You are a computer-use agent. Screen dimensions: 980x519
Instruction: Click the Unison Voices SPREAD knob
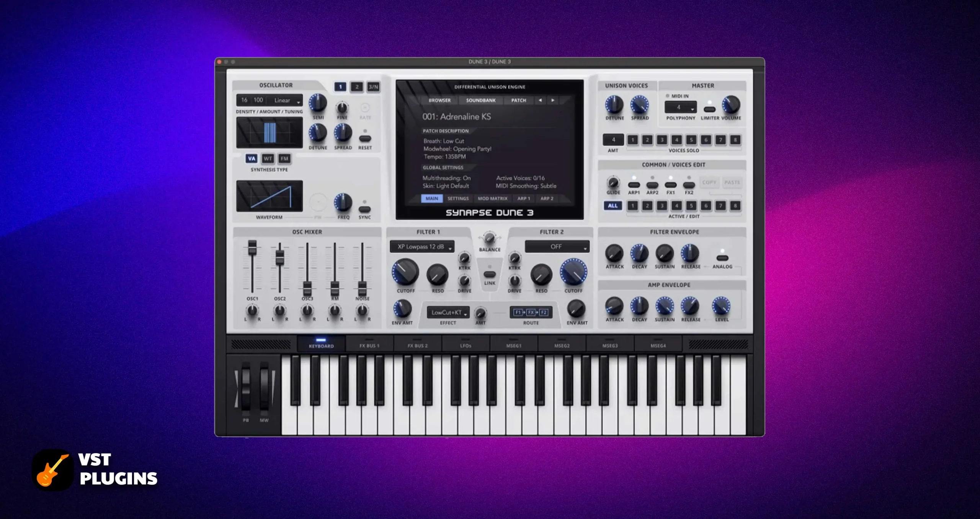tap(640, 105)
